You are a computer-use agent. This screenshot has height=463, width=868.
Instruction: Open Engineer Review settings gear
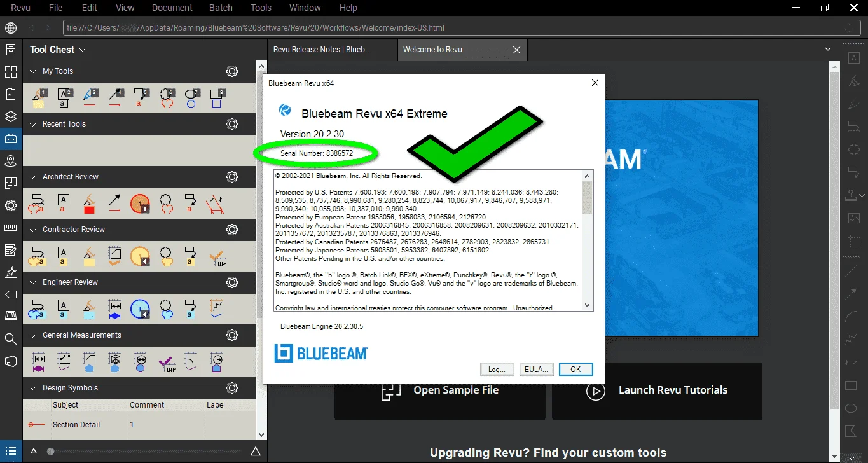click(x=232, y=282)
